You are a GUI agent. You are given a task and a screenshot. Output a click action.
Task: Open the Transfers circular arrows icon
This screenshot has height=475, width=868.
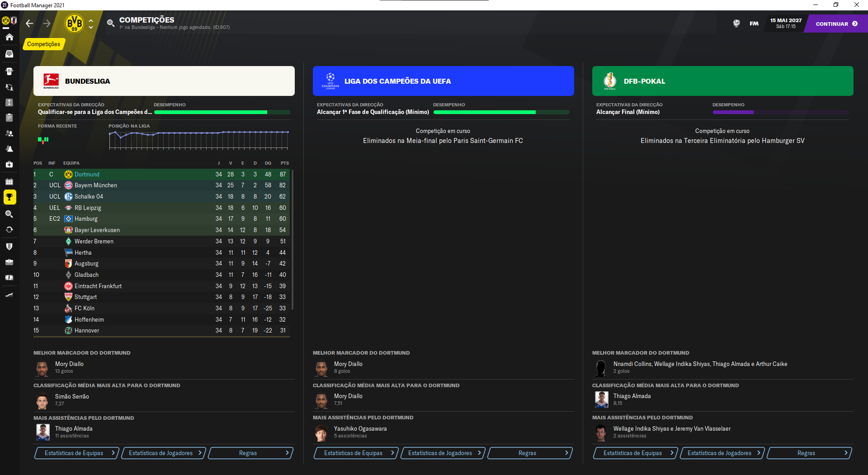point(9,230)
